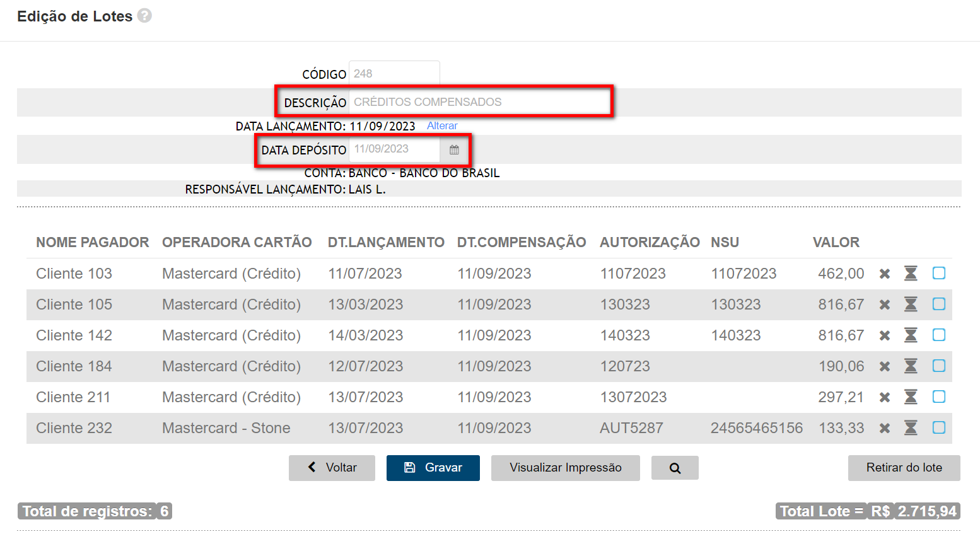Check the box for Cliente 103
This screenshot has width=980, height=539.
pyautogui.click(x=939, y=273)
